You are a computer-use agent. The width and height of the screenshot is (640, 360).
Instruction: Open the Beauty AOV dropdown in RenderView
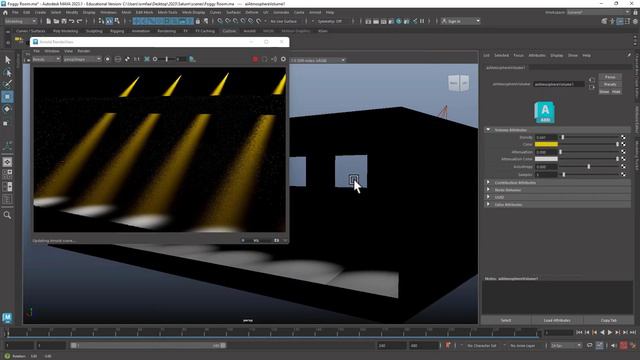click(47, 59)
